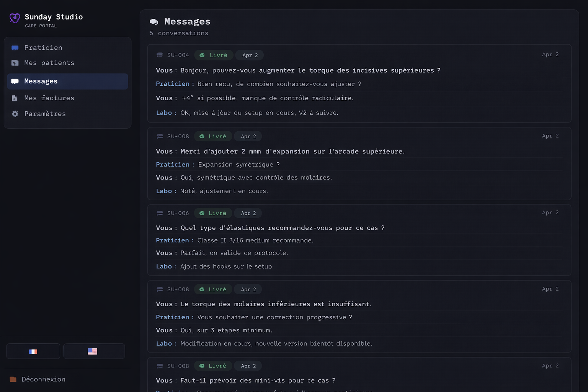Click the green check icon in SU-004's Livré badge

click(202, 55)
